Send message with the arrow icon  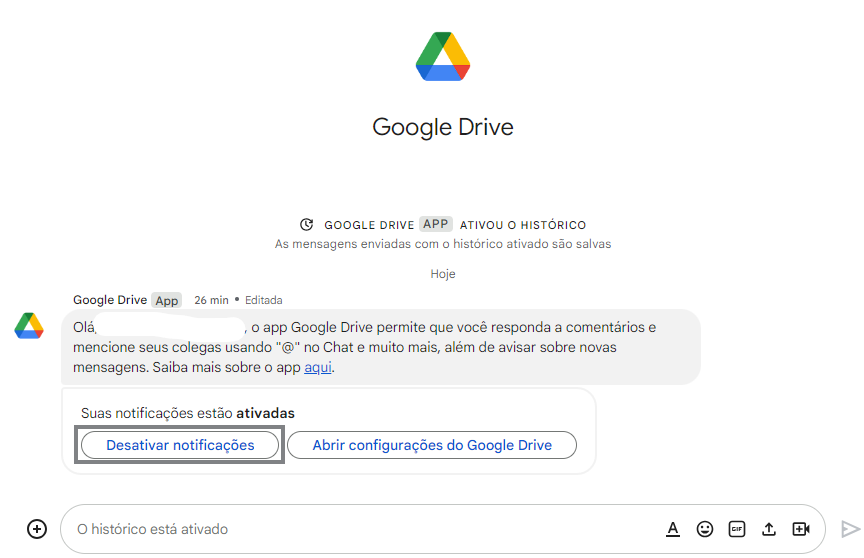851,529
